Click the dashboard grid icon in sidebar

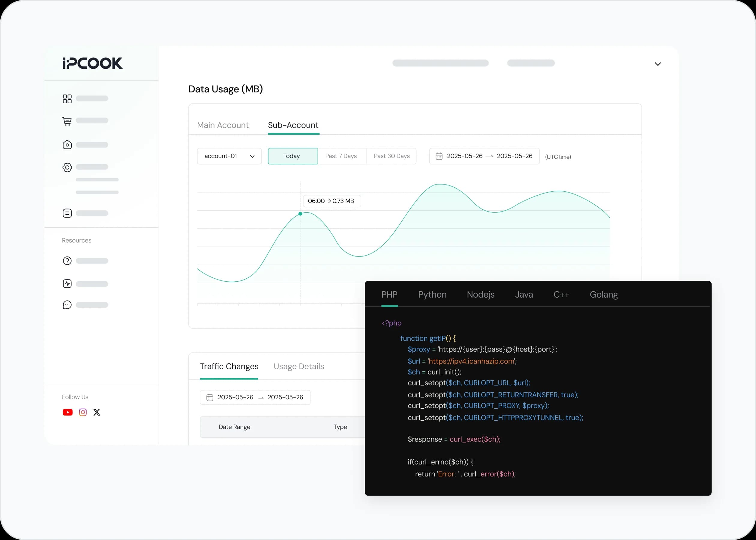click(67, 99)
